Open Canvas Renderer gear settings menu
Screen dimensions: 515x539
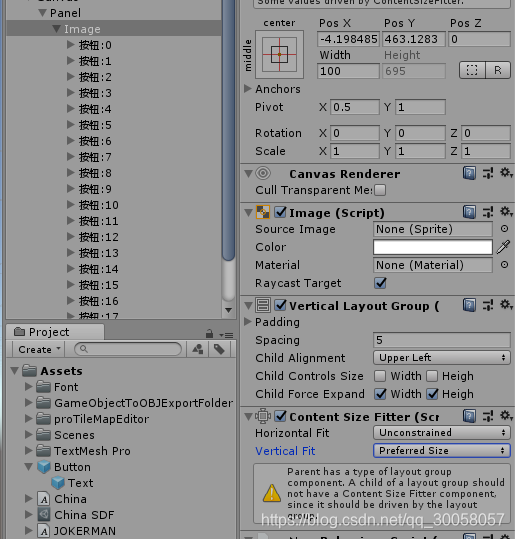(506, 173)
